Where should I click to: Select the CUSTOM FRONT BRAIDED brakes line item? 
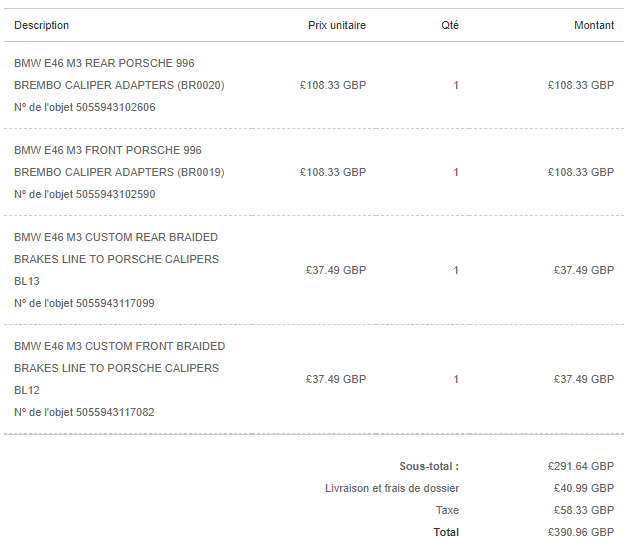(x=119, y=368)
